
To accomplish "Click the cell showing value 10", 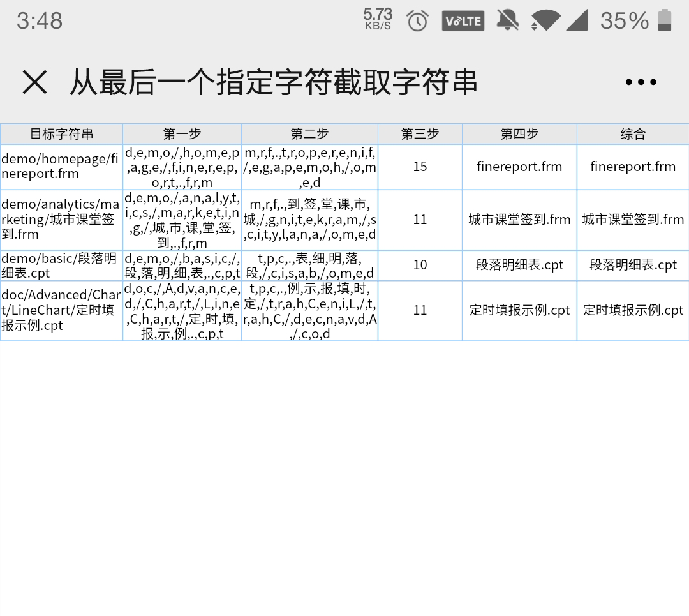I will (420, 265).
